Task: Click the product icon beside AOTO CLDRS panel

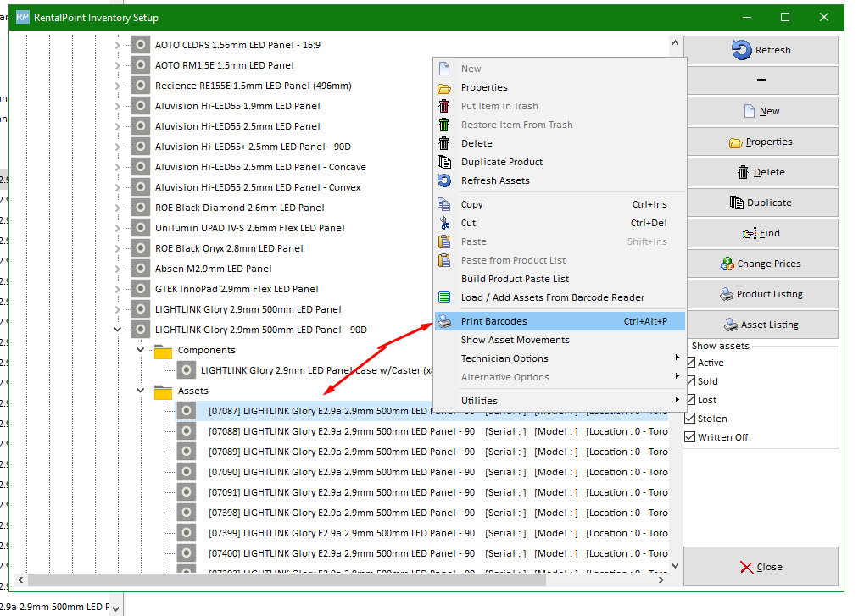Action: coord(141,45)
